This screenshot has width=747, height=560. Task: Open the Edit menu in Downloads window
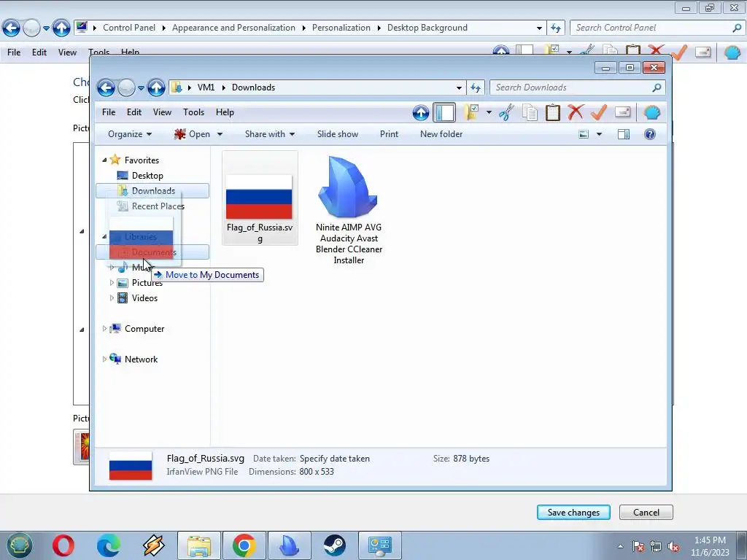pos(134,112)
